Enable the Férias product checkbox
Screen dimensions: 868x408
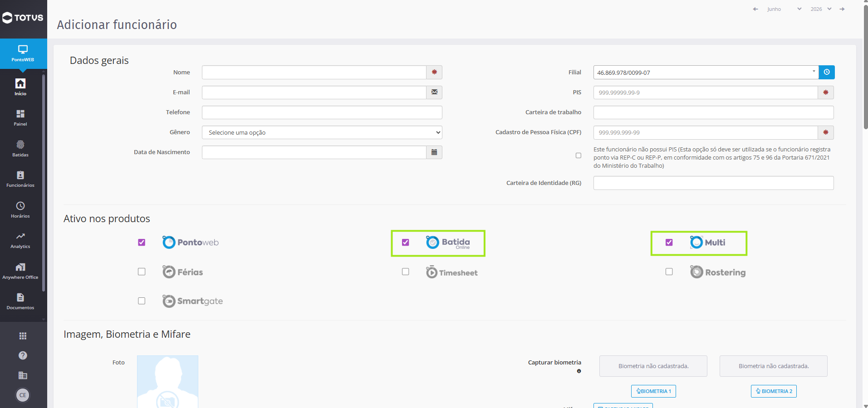click(142, 272)
